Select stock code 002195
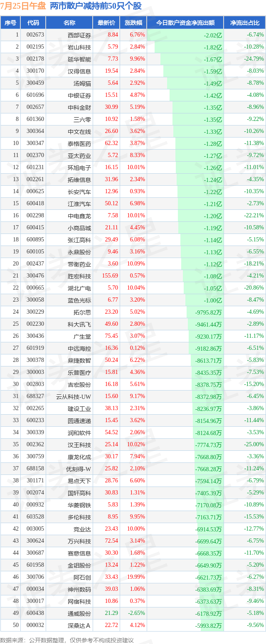The height and width of the screenshot is (644, 266). tap(35, 47)
